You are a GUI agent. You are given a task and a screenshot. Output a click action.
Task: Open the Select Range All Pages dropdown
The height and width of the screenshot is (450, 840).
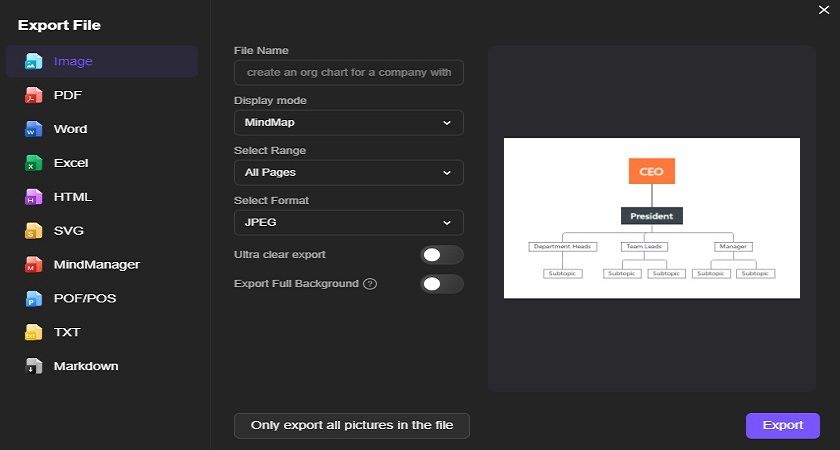pyautogui.click(x=349, y=172)
